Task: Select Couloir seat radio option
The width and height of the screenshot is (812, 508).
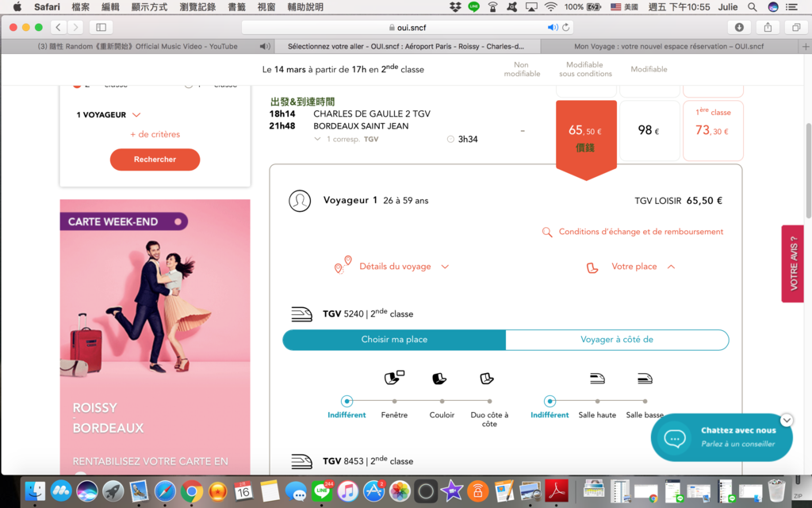Action: point(442,401)
